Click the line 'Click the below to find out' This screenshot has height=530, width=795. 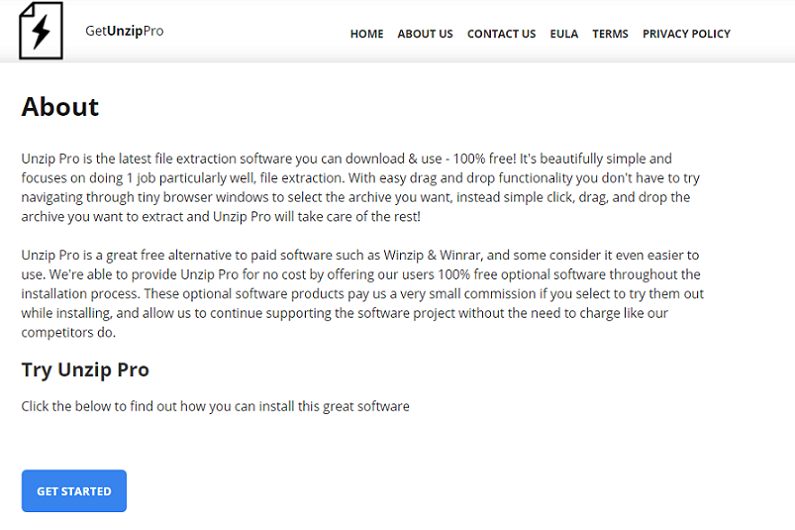pyautogui.click(x=215, y=406)
